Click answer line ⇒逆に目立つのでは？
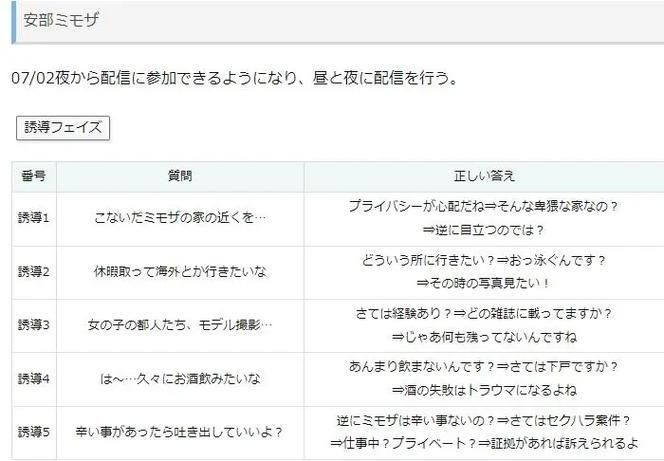Screen dimensions: 664x461 coord(484,230)
